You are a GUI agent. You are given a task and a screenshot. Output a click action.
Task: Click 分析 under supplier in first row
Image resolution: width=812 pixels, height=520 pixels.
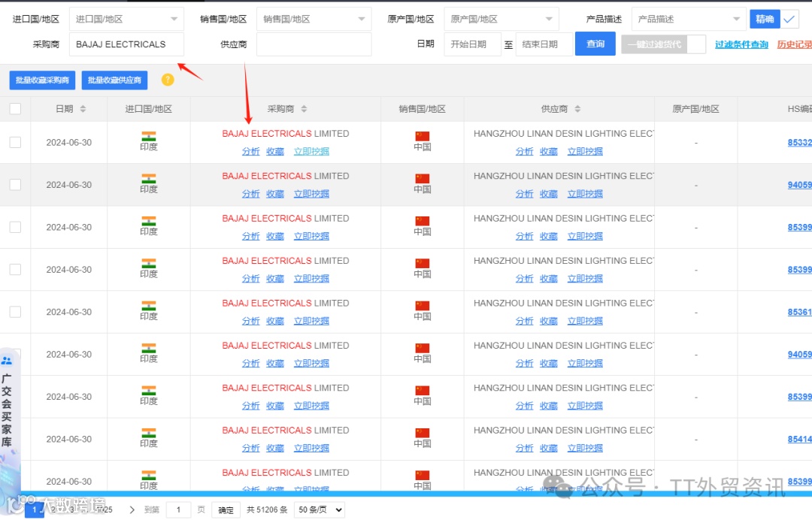click(524, 151)
